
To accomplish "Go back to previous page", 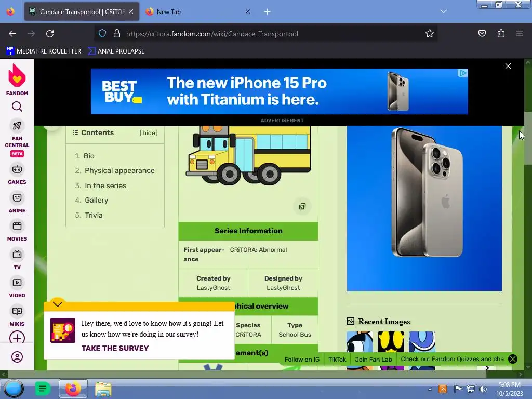I will pyautogui.click(x=12, y=34).
